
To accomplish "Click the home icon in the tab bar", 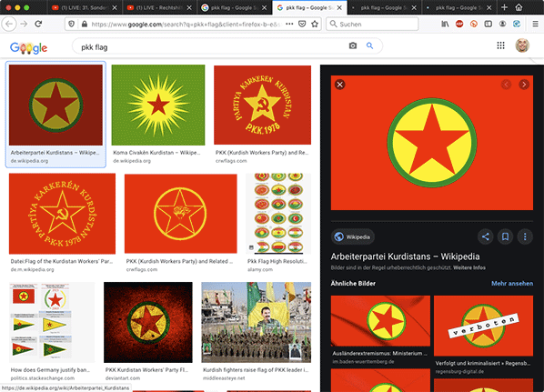I will tap(519, 7).
